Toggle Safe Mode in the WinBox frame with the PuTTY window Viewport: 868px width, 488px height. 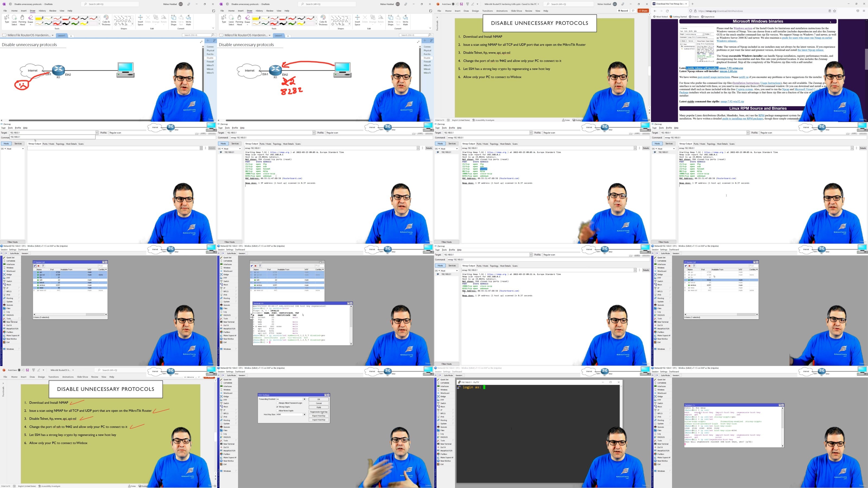[448, 375]
